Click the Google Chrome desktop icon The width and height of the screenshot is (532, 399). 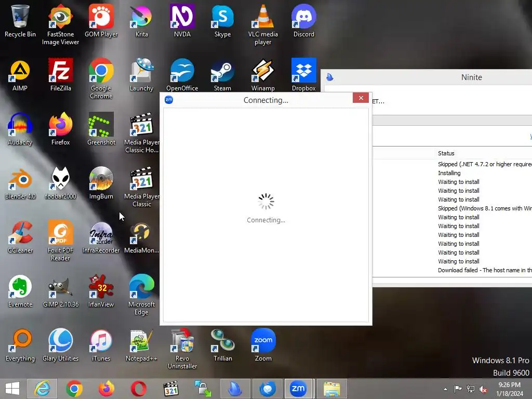(x=101, y=79)
